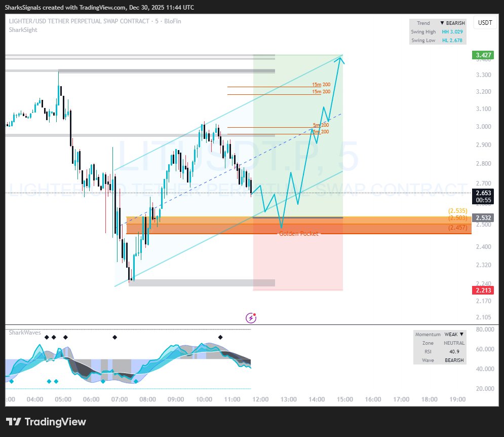Click the red 2.213 stop-loss price label
The width and height of the screenshot is (504, 437).
483,290
